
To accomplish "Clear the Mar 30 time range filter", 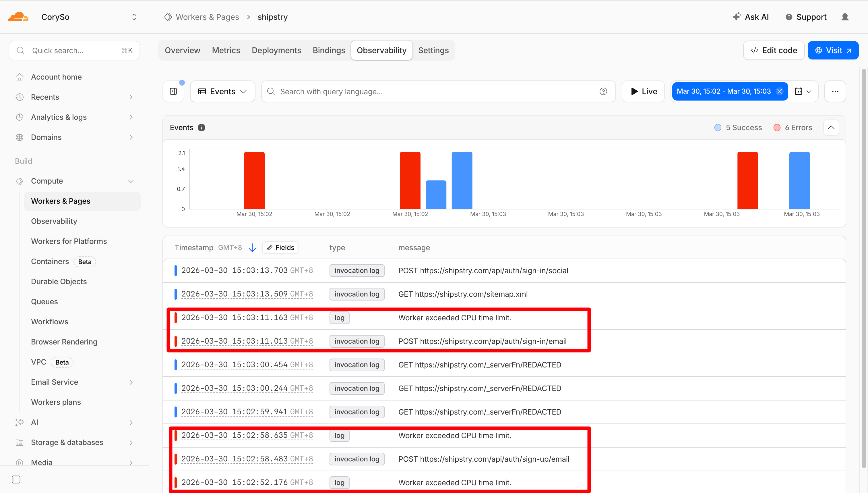I will (779, 91).
